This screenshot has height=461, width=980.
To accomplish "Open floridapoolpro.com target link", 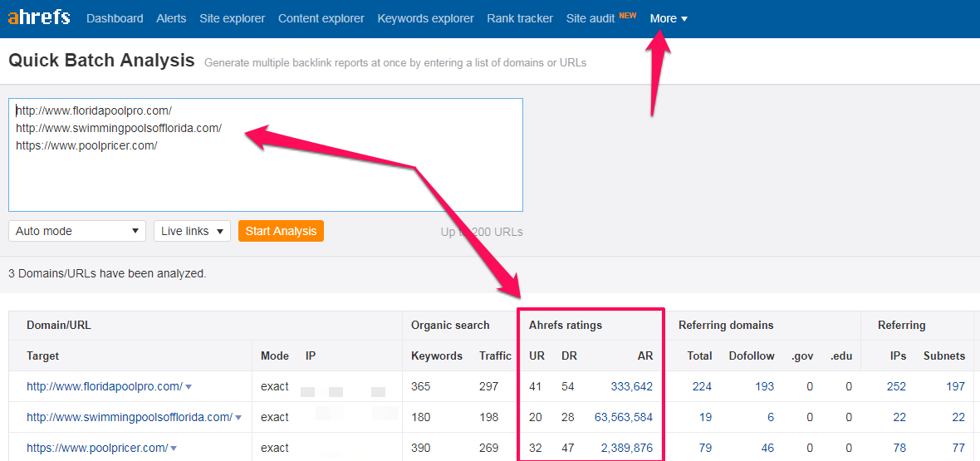I will pyautogui.click(x=104, y=386).
